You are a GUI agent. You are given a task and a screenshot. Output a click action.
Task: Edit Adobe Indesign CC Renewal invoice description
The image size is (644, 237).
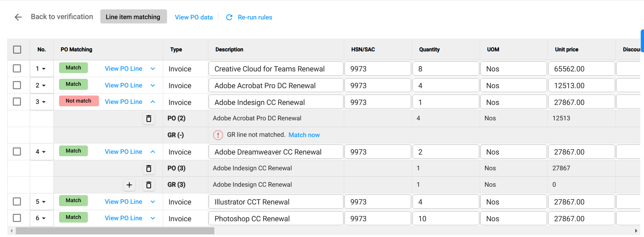(276, 102)
